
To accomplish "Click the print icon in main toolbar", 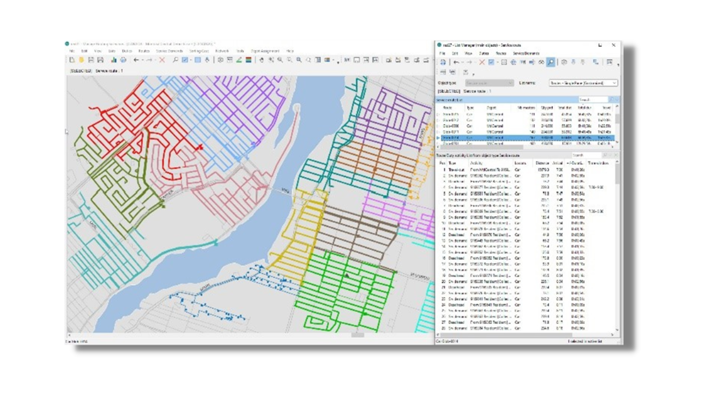I will (123, 60).
